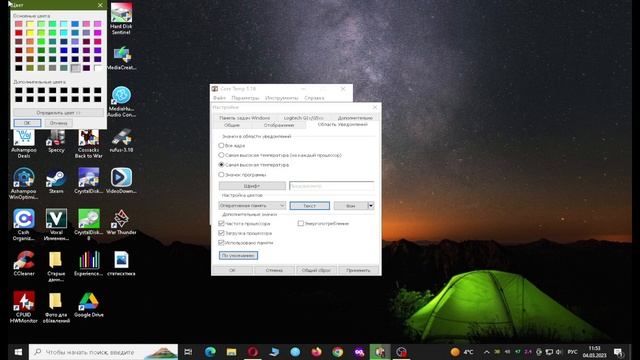
Task: Open Task View on the taskbar
Action: (188, 352)
